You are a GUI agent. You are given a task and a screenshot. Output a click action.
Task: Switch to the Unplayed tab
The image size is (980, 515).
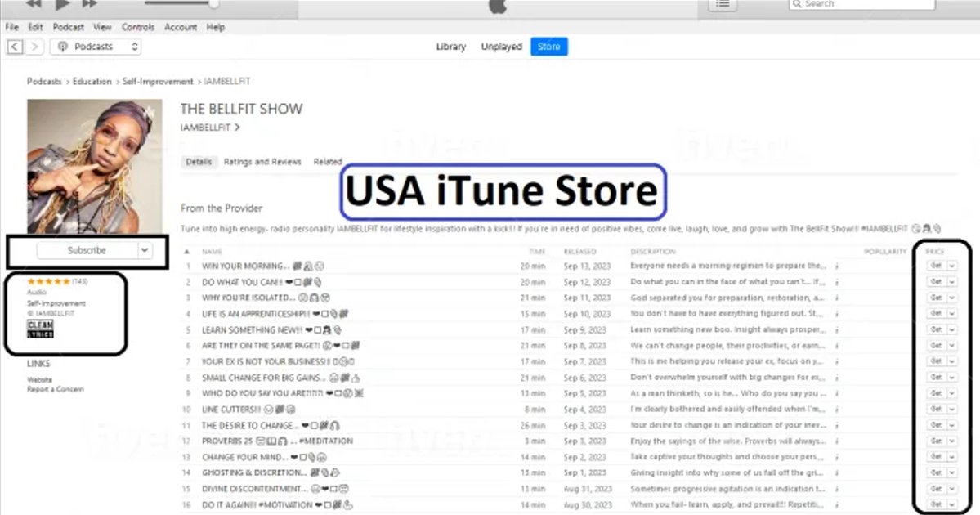tap(501, 47)
